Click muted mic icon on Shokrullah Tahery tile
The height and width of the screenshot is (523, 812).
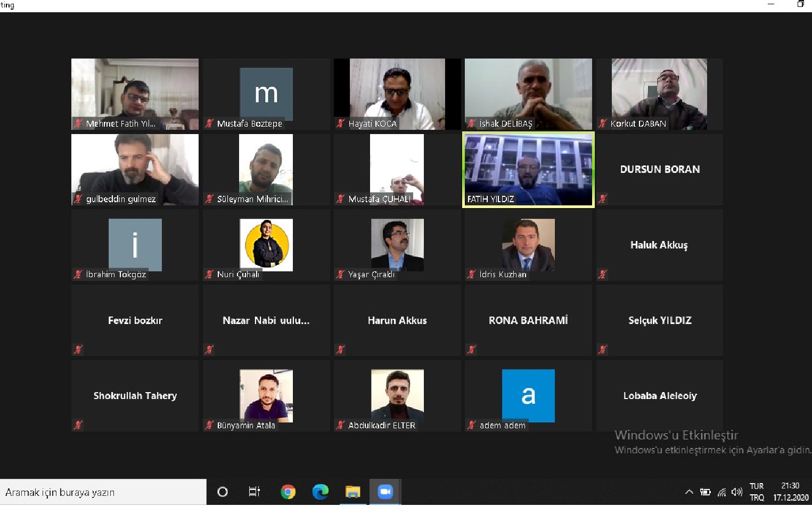(78, 425)
